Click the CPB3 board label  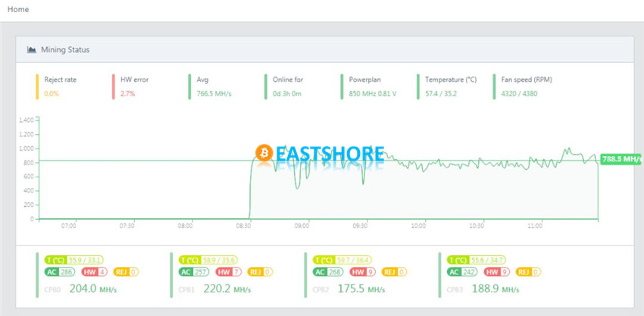click(455, 289)
